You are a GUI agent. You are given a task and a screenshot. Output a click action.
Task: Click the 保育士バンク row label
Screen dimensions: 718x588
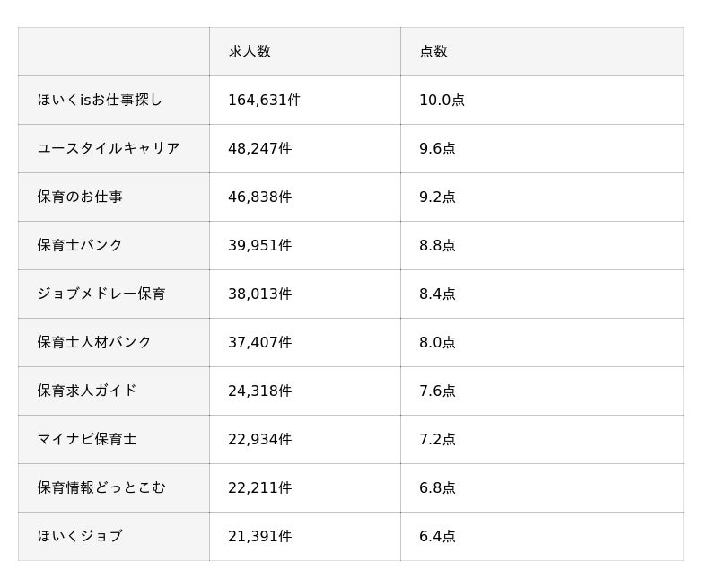[x=80, y=246]
